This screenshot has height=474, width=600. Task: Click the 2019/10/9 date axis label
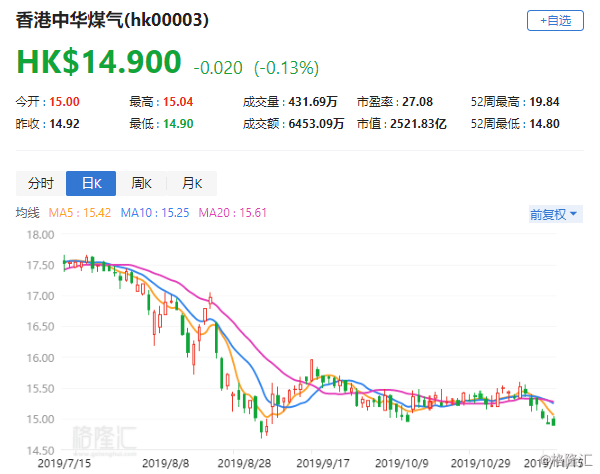tap(402, 463)
